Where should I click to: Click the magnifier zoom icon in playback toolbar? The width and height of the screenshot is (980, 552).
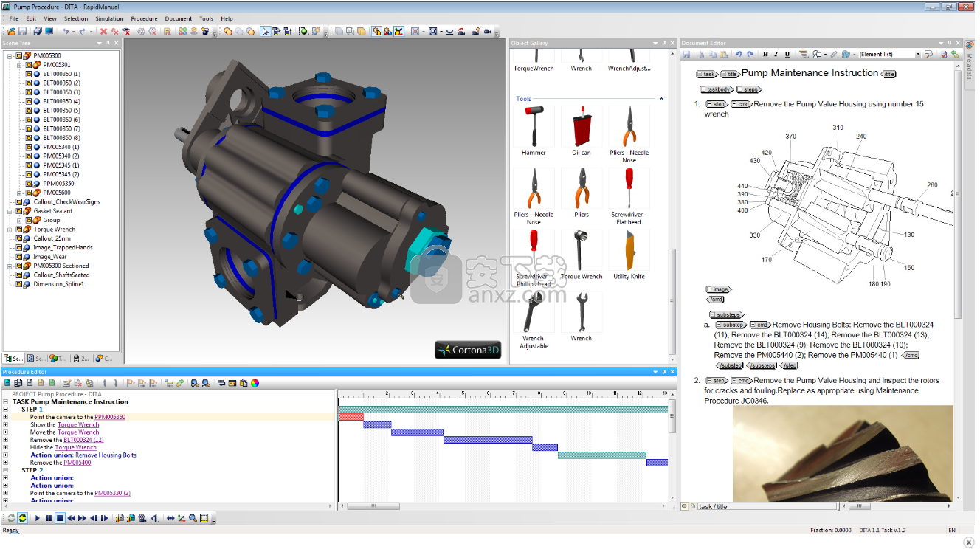tap(193, 518)
